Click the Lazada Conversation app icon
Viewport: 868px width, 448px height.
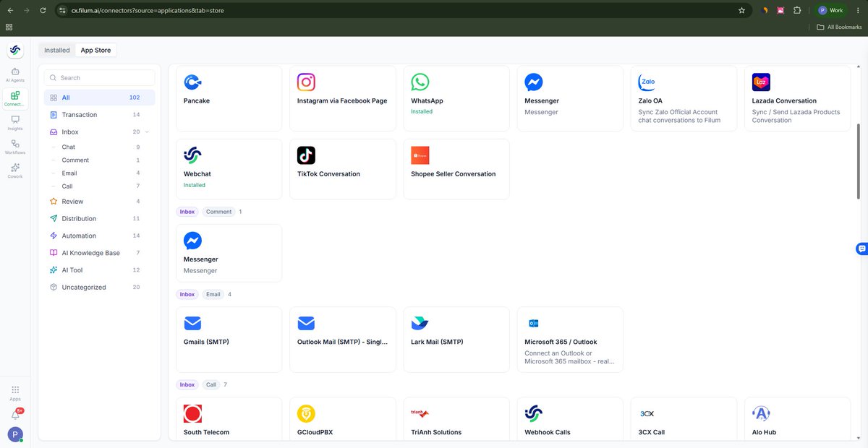[x=761, y=82]
